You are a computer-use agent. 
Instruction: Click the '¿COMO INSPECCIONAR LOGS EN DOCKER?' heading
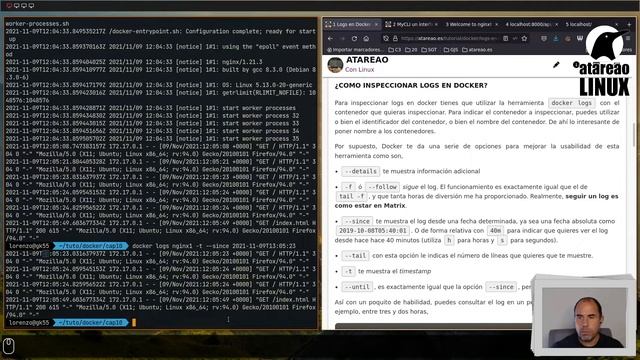click(x=411, y=85)
